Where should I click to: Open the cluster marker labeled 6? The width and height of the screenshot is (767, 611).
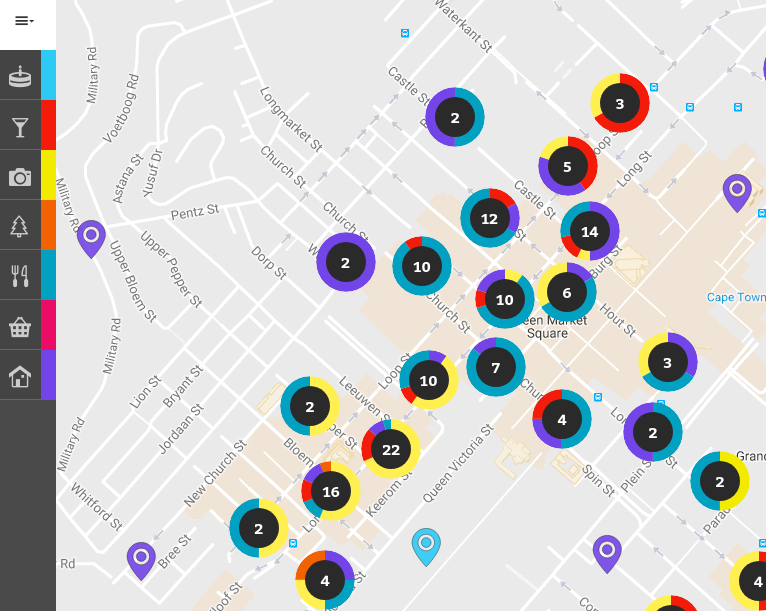point(567,292)
